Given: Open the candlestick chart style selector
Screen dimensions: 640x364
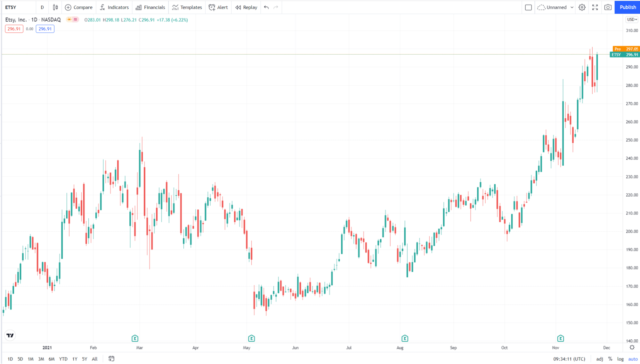Looking at the screenshot, I should tap(55, 7).
